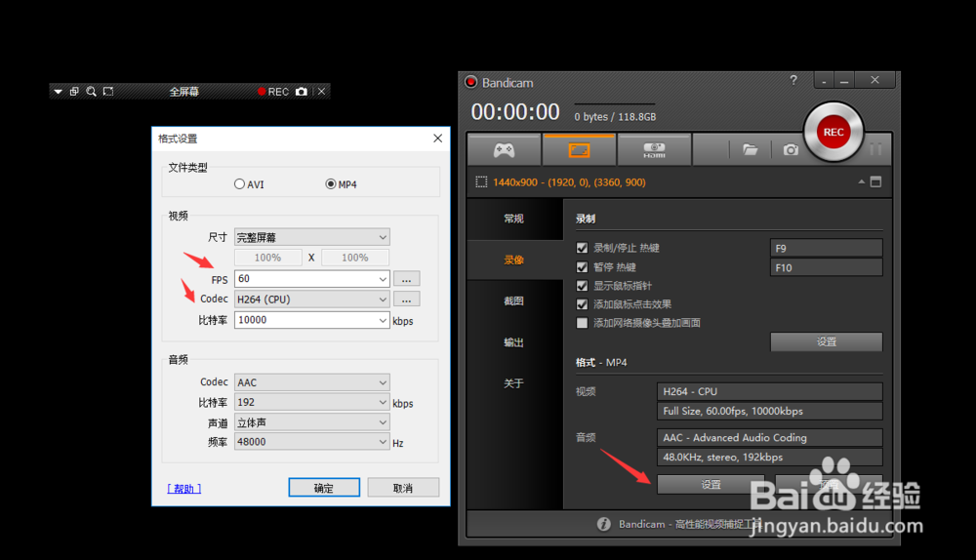The height and width of the screenshot is (560, 976).
Task: Click the magnifier icon on floating bar
Action: [x=91, y=92]
